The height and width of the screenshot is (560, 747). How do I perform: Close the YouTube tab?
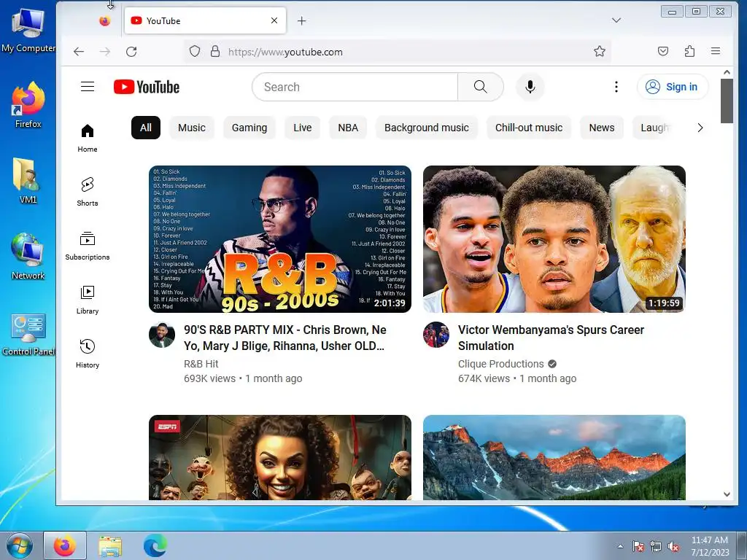coord(274,20)
